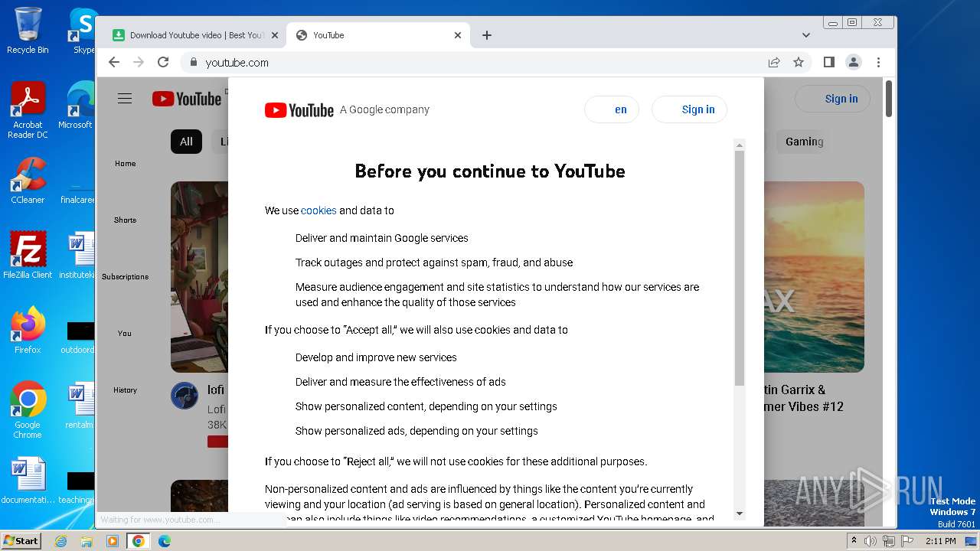Open Shorts in YouTube sidebar

[125, 220]
